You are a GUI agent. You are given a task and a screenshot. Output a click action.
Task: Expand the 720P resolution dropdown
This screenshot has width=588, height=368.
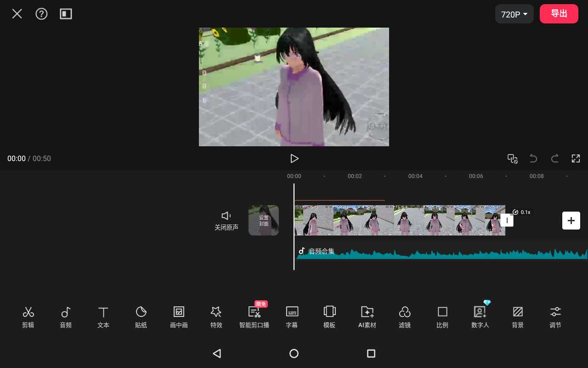coord(514,14)
